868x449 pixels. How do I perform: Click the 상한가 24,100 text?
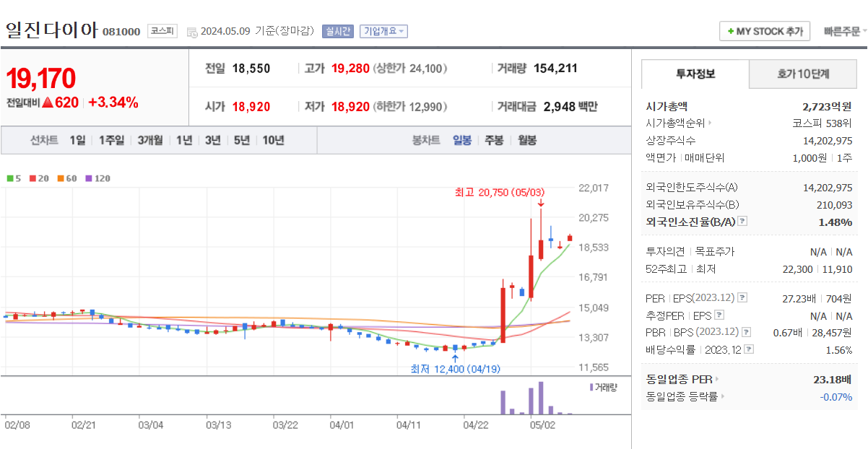(x=409, y=69)
